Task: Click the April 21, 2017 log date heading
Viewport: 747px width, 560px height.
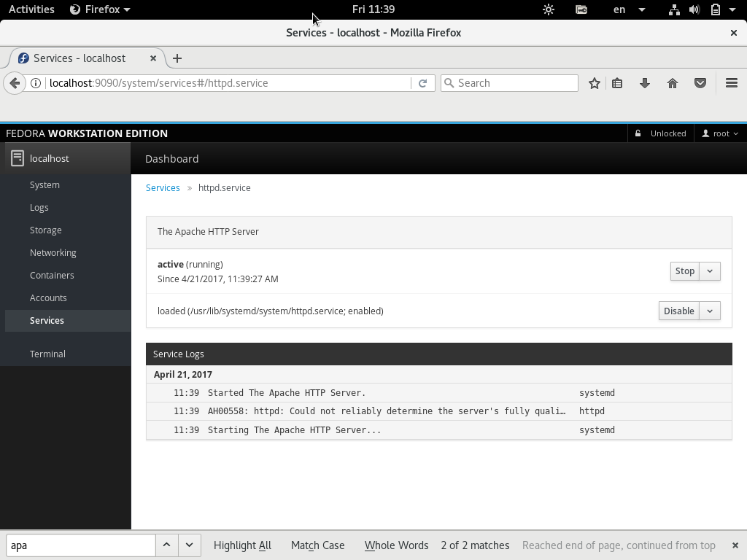Action: click(x=183, y=374)
